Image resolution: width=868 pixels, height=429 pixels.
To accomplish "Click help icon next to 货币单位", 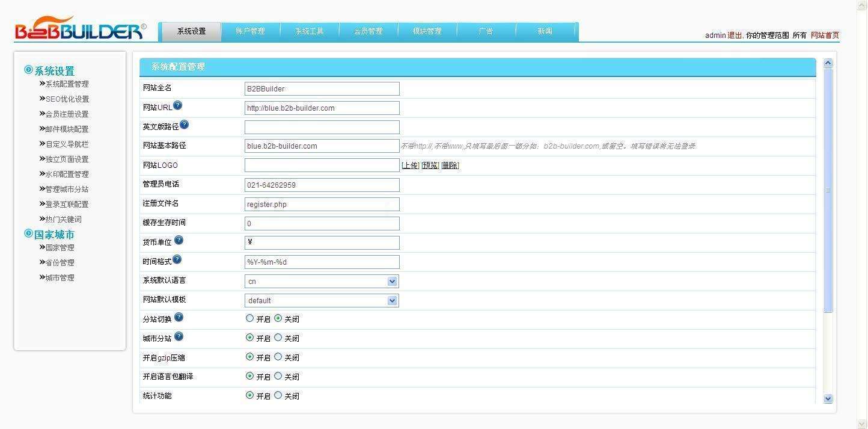I will (179, 240).
